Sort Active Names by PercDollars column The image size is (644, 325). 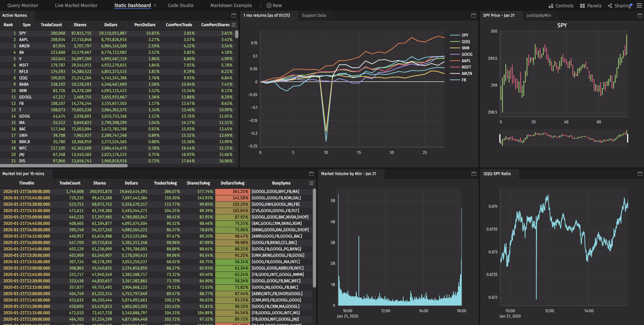145,25
